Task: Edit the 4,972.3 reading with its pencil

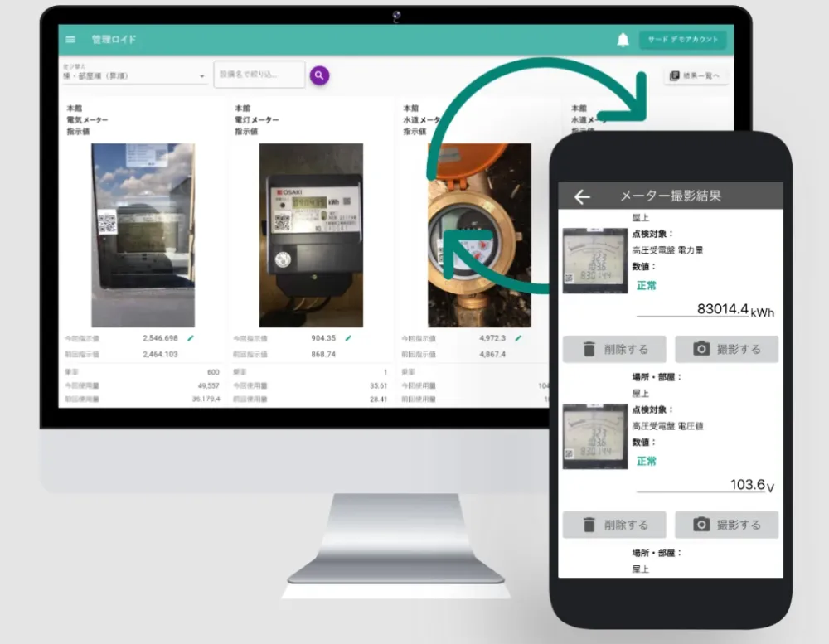Action: (x=518, y=338)
